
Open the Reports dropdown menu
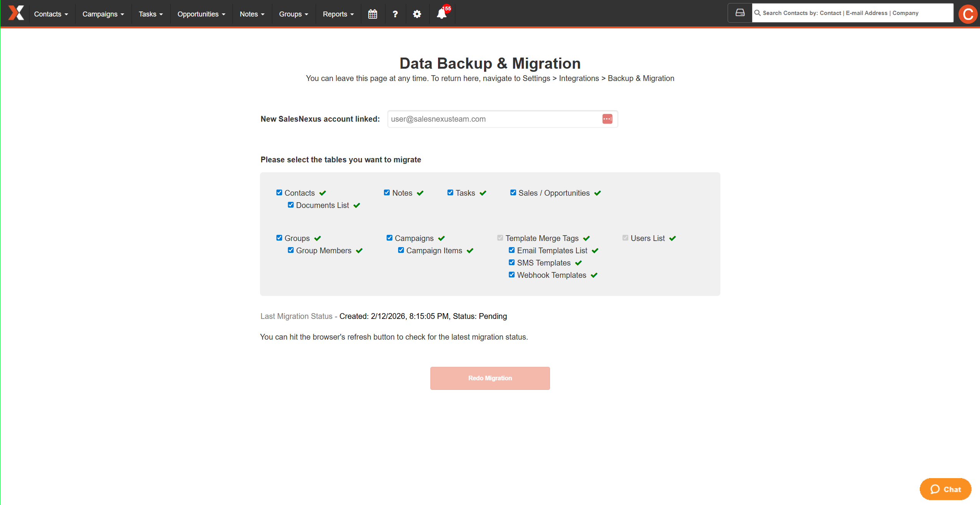coord(338,14)
